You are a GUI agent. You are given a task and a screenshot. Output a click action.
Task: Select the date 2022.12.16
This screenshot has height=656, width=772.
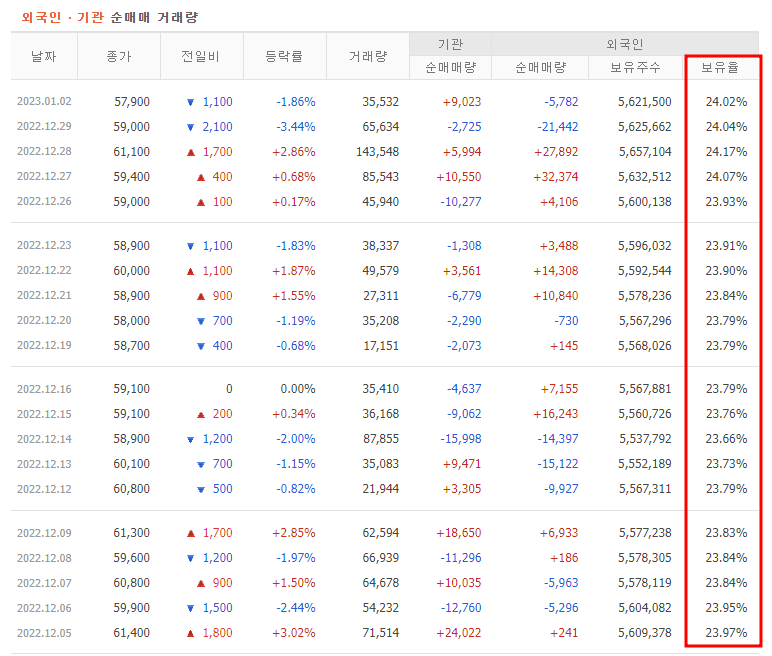pos(44,389)
